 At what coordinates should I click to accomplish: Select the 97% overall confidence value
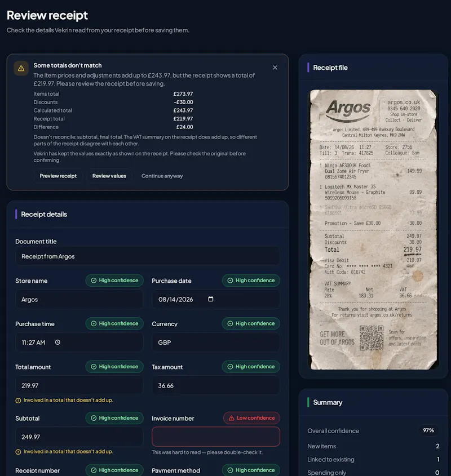point(428,430)
